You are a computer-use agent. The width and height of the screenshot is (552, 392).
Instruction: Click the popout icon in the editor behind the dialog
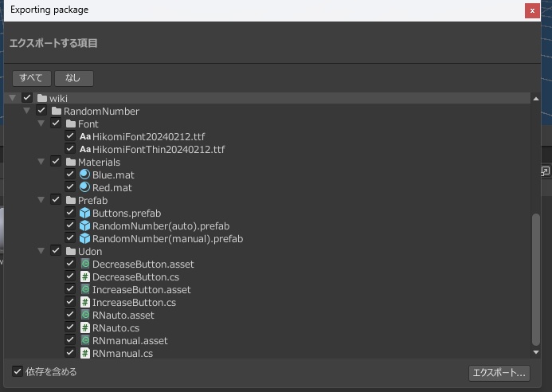[x=546, y=171]
